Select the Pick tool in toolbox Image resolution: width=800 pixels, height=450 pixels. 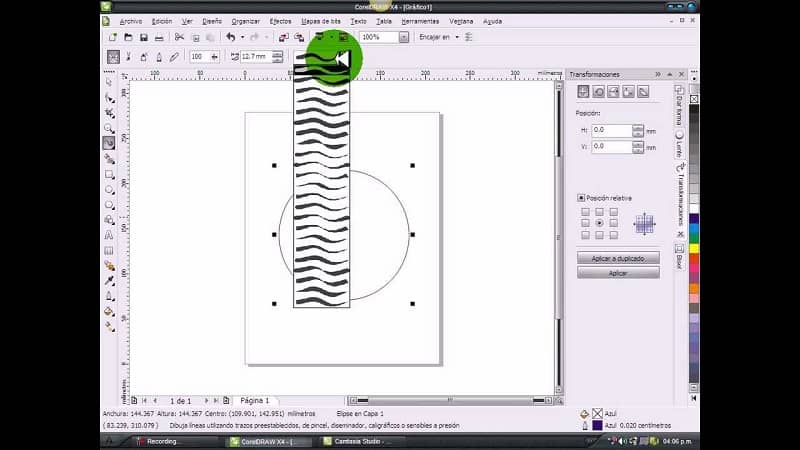coord(109,83)
